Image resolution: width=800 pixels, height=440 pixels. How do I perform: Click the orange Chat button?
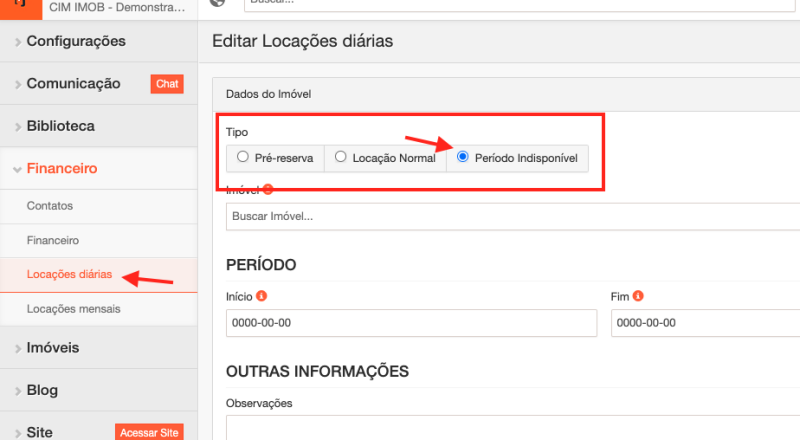coord(167,84)
